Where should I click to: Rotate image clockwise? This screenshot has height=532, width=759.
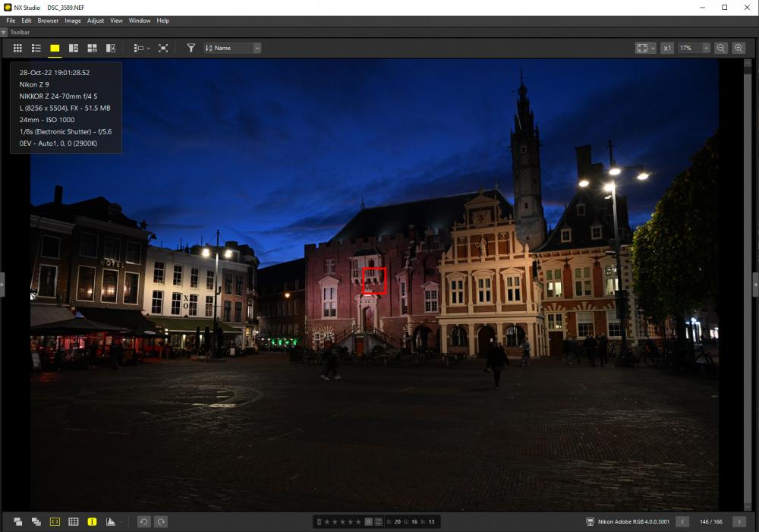pos(161,521)
